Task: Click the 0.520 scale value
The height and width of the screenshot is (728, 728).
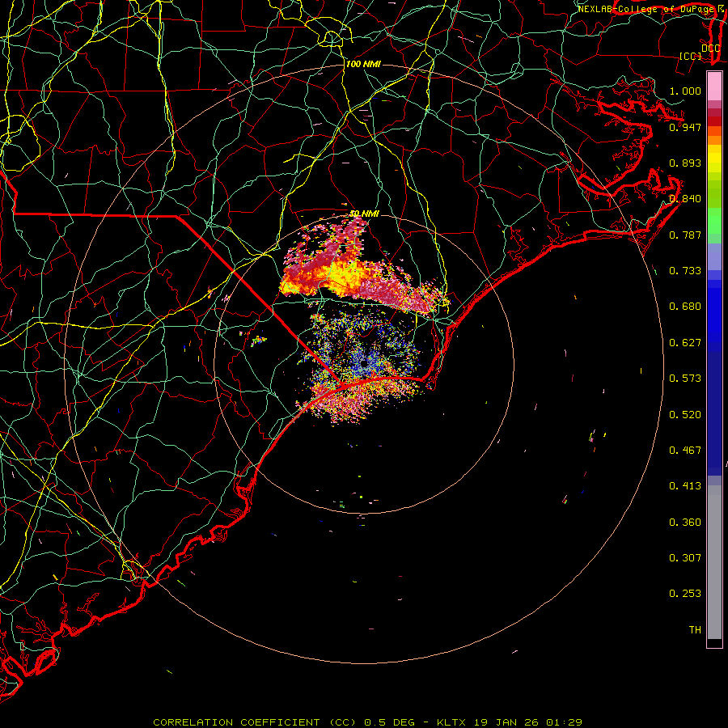Action: (685, 415)
